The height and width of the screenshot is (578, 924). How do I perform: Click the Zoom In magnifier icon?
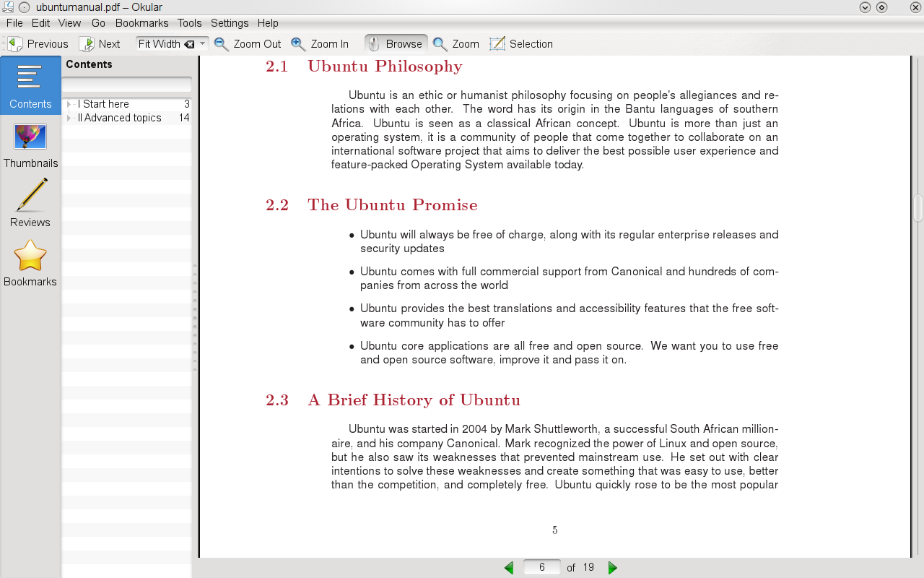298,44
